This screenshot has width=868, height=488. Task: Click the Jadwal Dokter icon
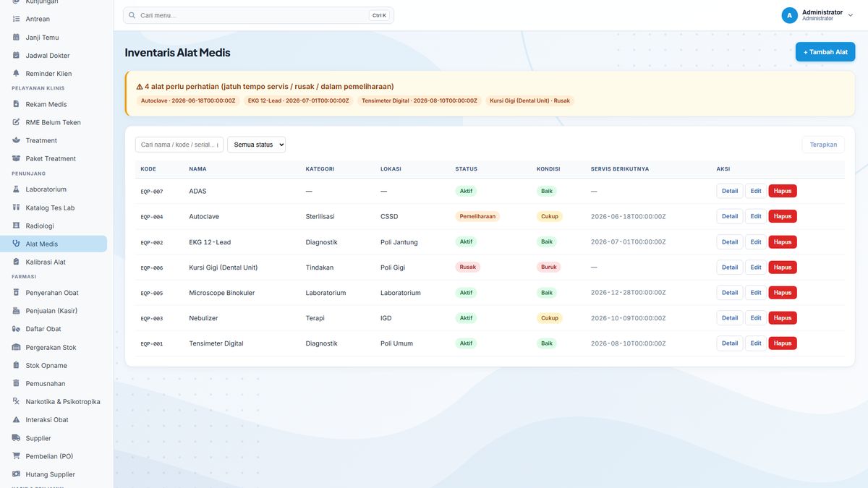click(17, 55)
